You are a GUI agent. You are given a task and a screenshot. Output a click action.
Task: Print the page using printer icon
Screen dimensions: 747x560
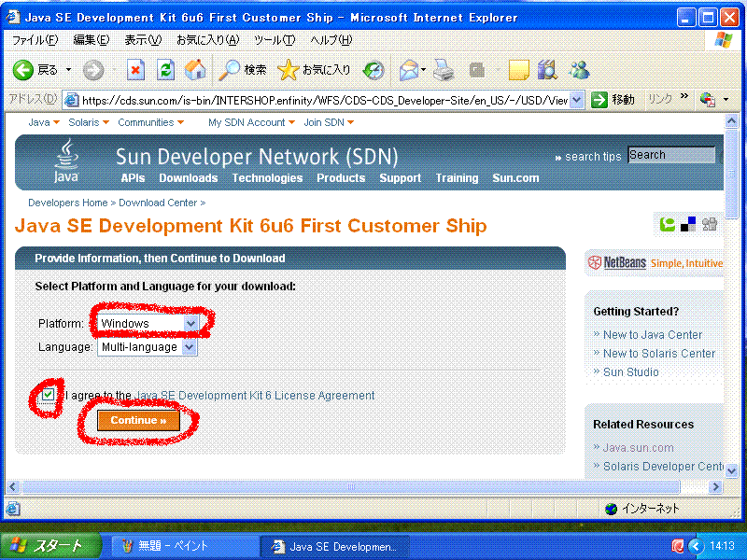[x=444, y=70]
